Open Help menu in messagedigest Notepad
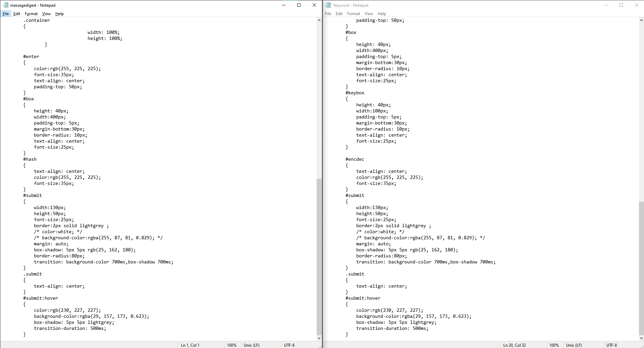 (59, 14)
